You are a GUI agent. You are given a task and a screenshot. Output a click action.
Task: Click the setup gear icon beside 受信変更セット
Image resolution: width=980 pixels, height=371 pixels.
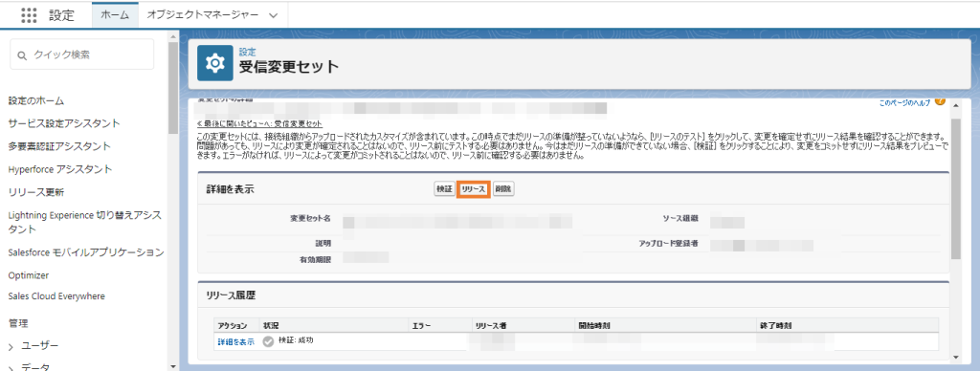(215, 62)
